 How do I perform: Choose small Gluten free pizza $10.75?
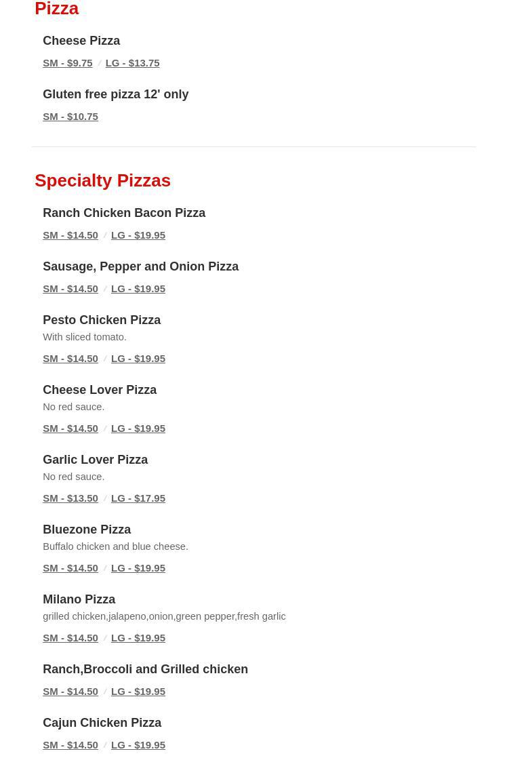pos(70,117)
